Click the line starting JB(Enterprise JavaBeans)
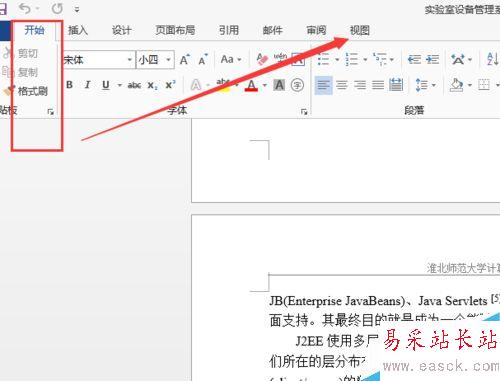This screenshot has height=381, width=500. [384, 301]
